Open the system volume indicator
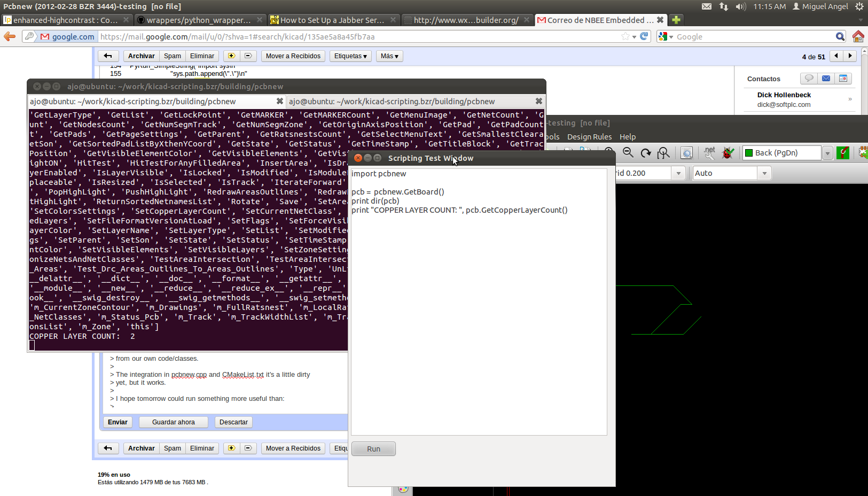The height and width of the screenshot is (496, 868). (x=740, y=6)
